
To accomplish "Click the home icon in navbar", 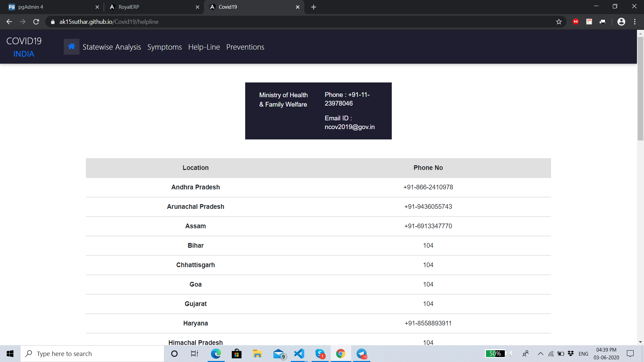I will click(71, 47).
